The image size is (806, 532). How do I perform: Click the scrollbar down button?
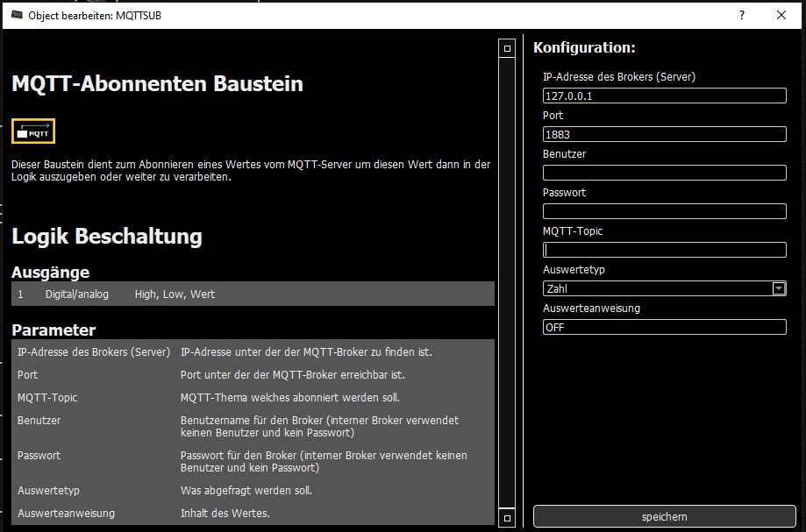pos(506,518)
